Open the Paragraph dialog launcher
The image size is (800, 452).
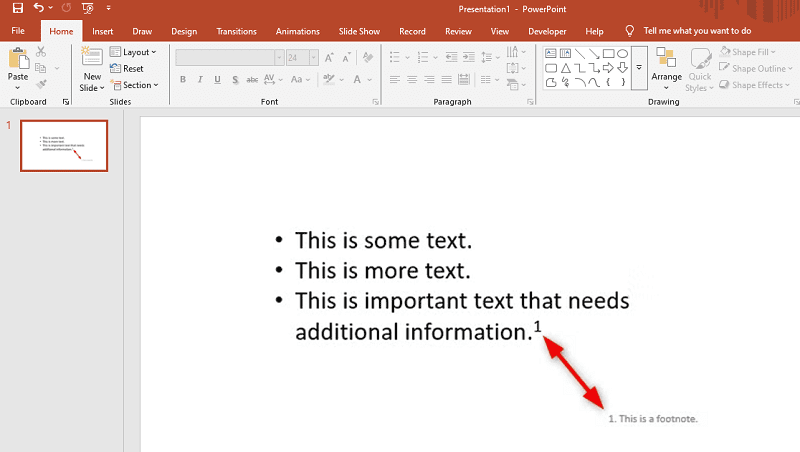point(530,102)
